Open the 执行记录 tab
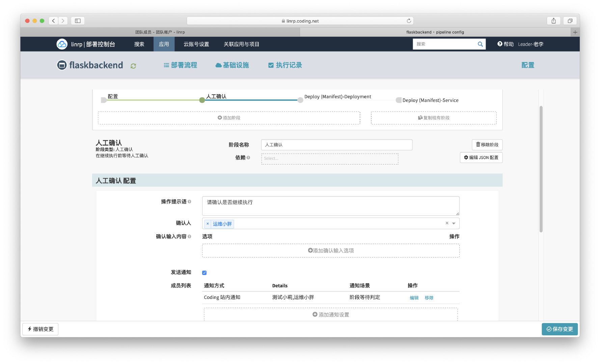This screenshot has height=364, width=600. pos(285,65)
